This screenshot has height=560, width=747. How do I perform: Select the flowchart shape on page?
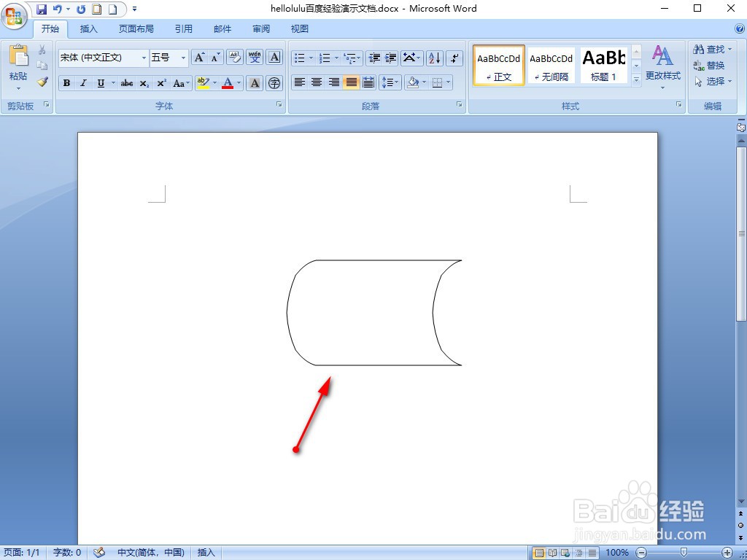click(x=374, y=313)
